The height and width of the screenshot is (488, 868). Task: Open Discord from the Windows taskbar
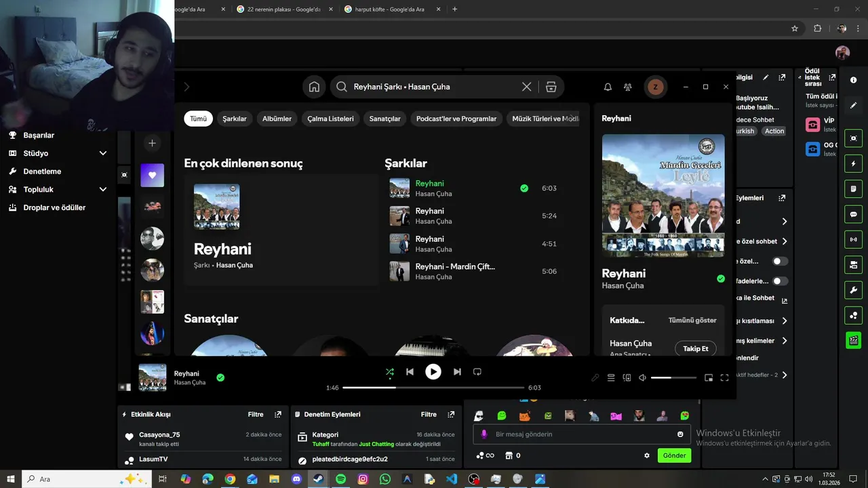point(296,479)
